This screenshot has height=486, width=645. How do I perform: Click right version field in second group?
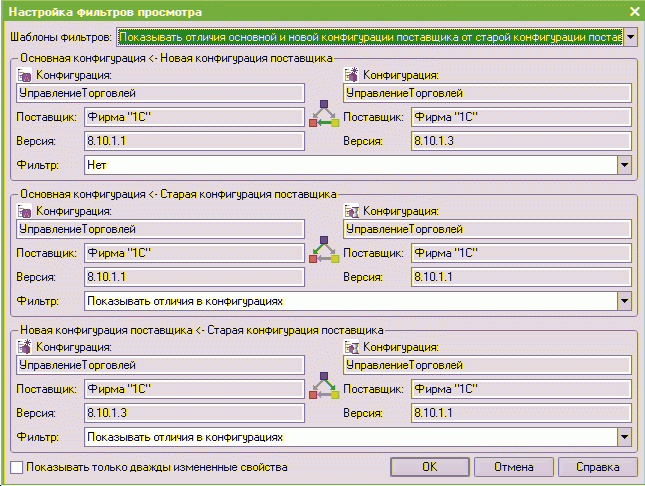[x=521, y=277]
